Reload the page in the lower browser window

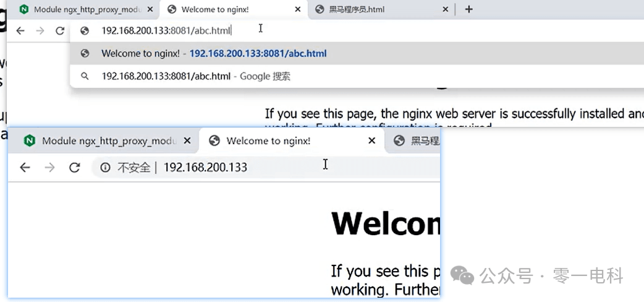74,168
